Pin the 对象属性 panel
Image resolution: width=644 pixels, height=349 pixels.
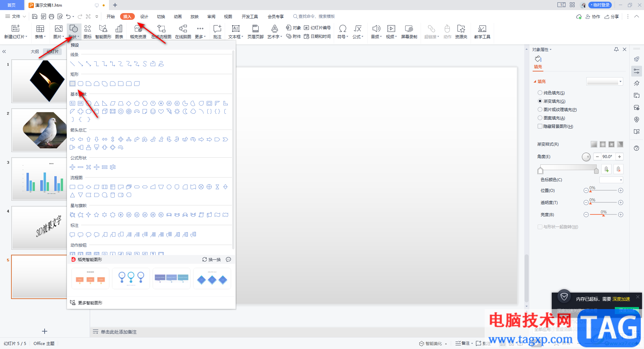point(616,49)
